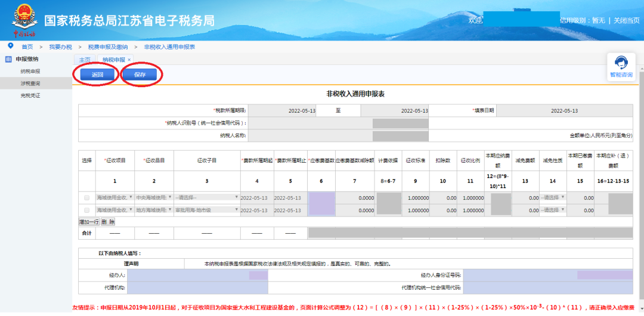The image size is (644, 316).
Task: Click the 经办人 input field
Action: pyautogui.click(x=197, y=275)
